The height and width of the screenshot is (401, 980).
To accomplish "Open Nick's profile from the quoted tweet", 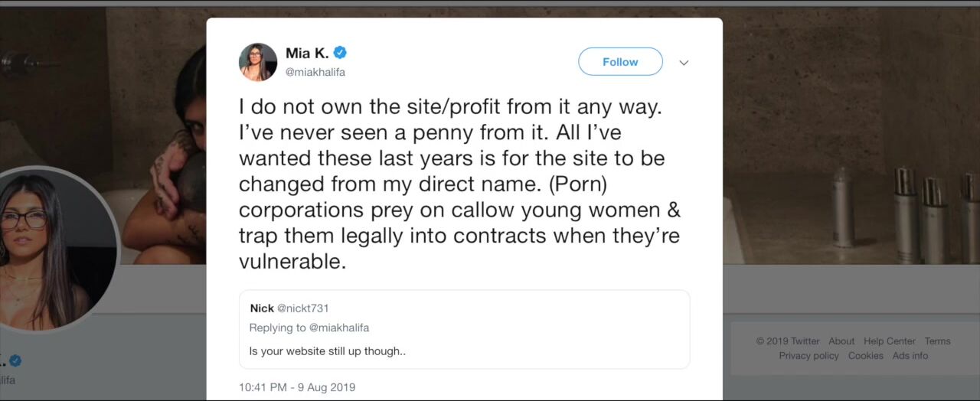I will (x=262, y=308).
